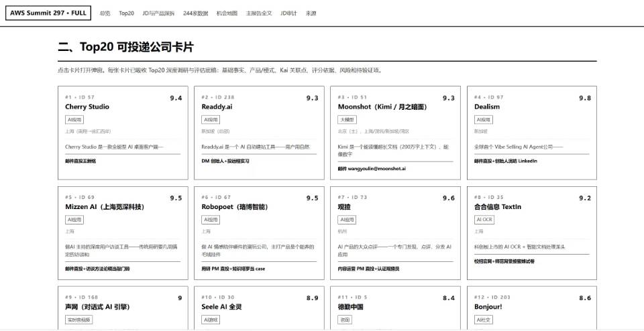Click the '#6 • ID 67' label
Screen dimensions: 644x331
(x=216, y=197)
